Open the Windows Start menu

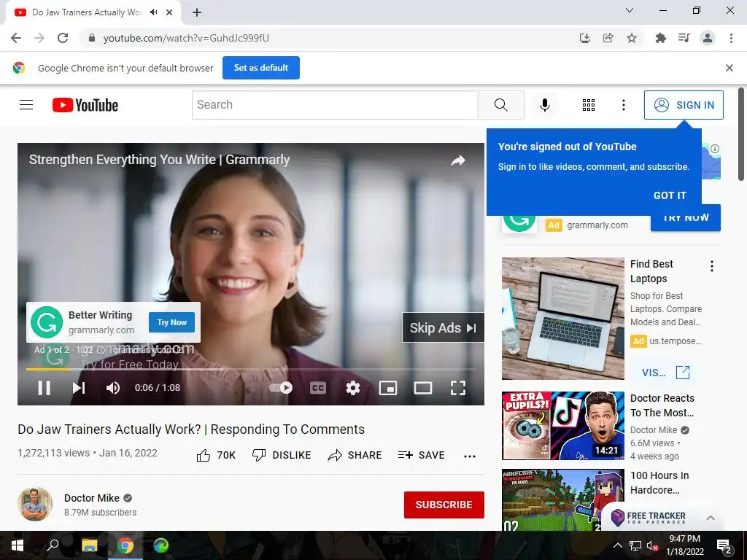tap(18, 545)
